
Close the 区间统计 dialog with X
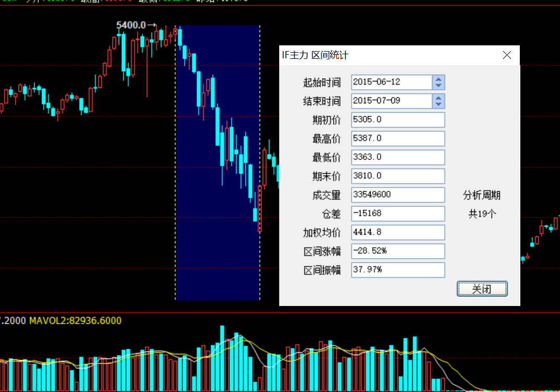coord(507,55)
